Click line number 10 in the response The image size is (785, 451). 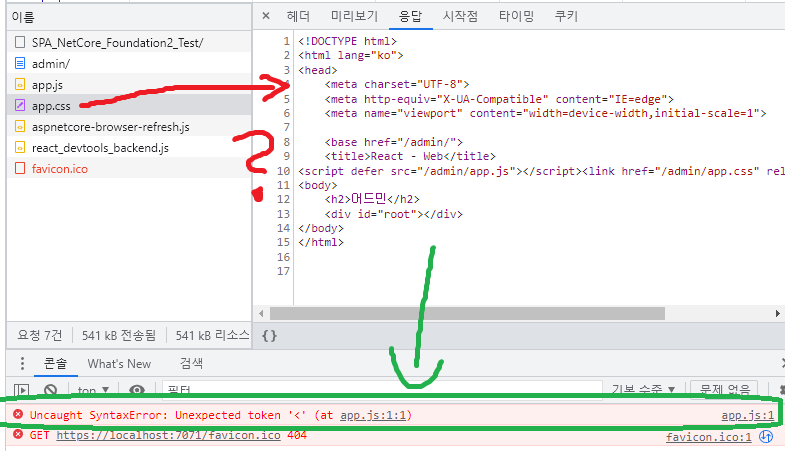pos(283,171)
